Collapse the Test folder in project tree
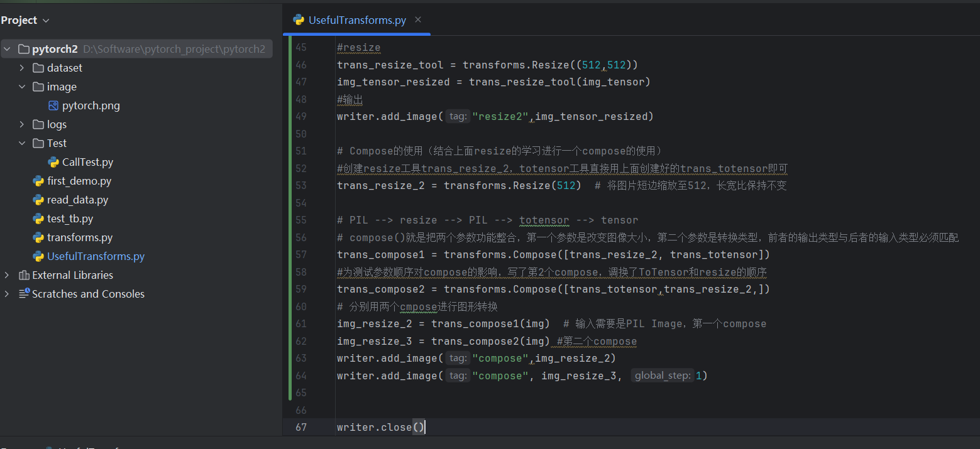 point(21,143)
